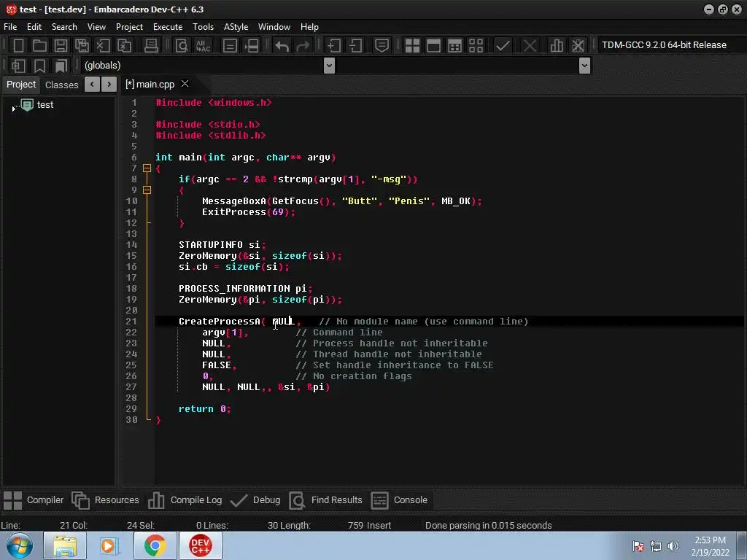Image resolution: width=747 pixels, height=560 pixels.
Task: Click the Windows Start button
Action: click(x=19, y=545)
